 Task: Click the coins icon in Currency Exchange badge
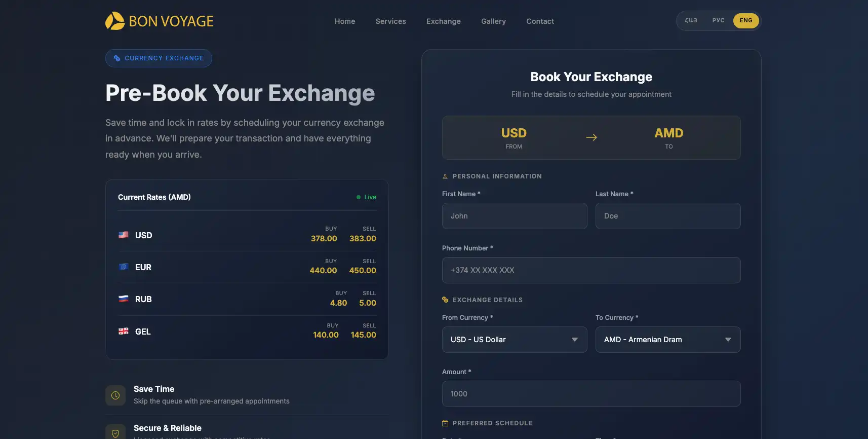click(117, 58)
